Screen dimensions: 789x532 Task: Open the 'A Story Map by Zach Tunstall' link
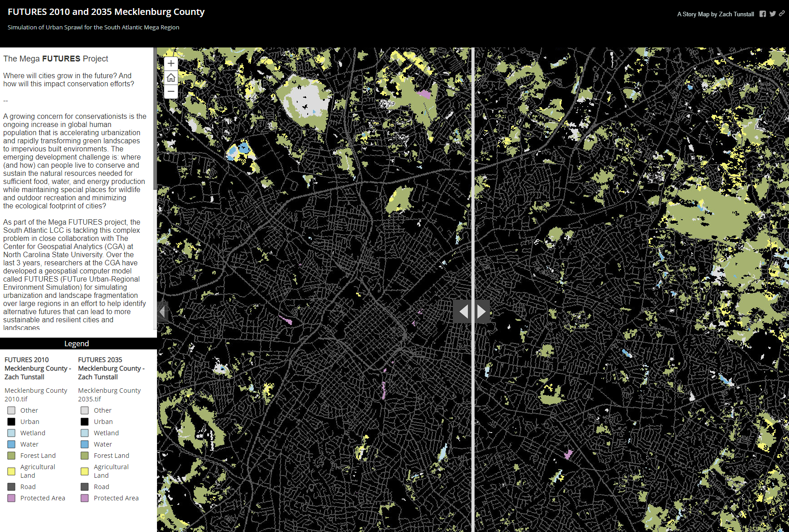click(x=715, y=14)
